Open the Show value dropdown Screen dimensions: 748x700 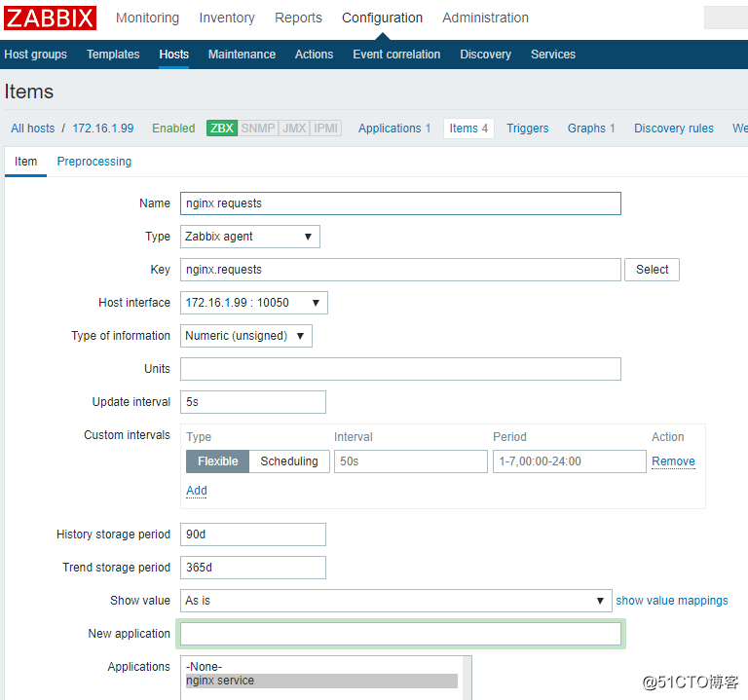[396, 601]
